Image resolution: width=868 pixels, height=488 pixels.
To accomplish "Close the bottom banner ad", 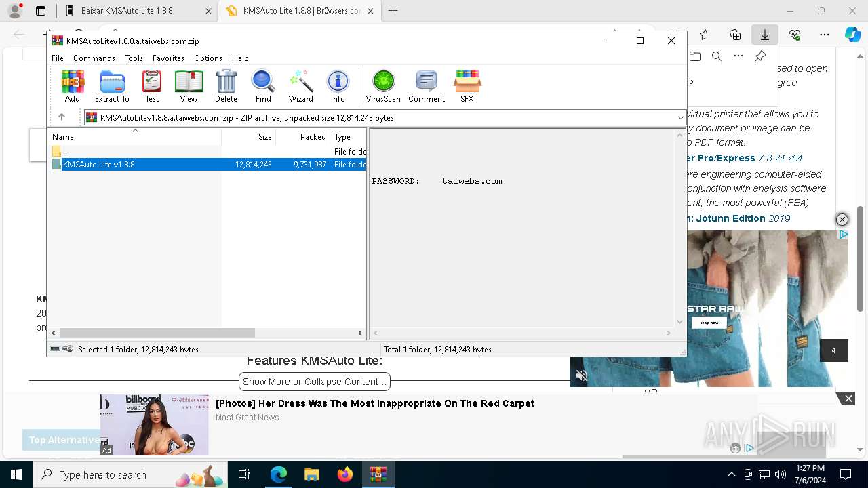I will (x=848, y=399).
